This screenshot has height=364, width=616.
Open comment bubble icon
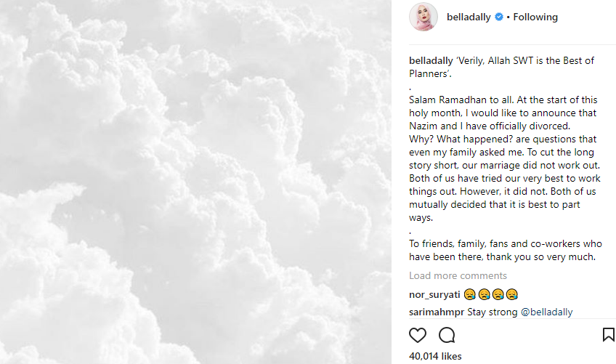click(447, 336)
